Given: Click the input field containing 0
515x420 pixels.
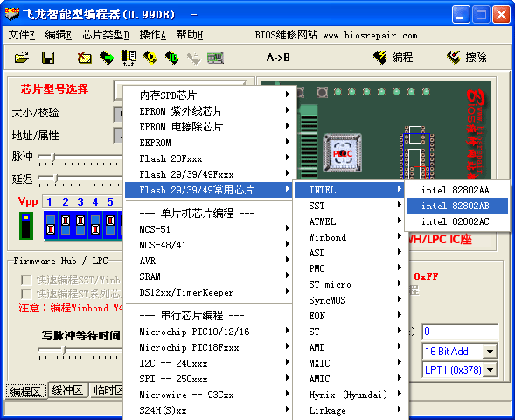Looking at the screenshot, I should pyautogui.click(x=460, y=332).
